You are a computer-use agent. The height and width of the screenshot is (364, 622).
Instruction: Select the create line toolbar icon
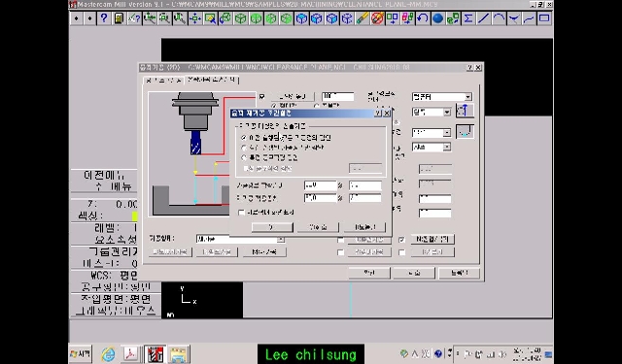(484, 18)
